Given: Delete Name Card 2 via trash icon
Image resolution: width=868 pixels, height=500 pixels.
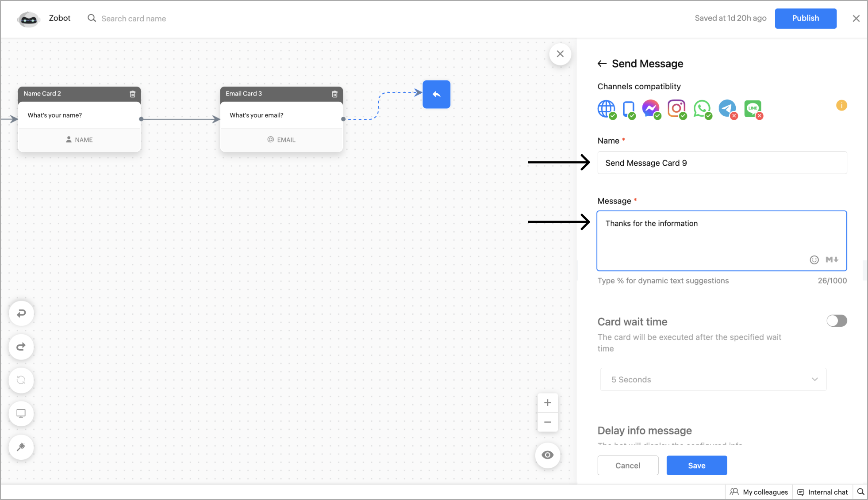Looking at the screenshot, I should pos(132,94).
